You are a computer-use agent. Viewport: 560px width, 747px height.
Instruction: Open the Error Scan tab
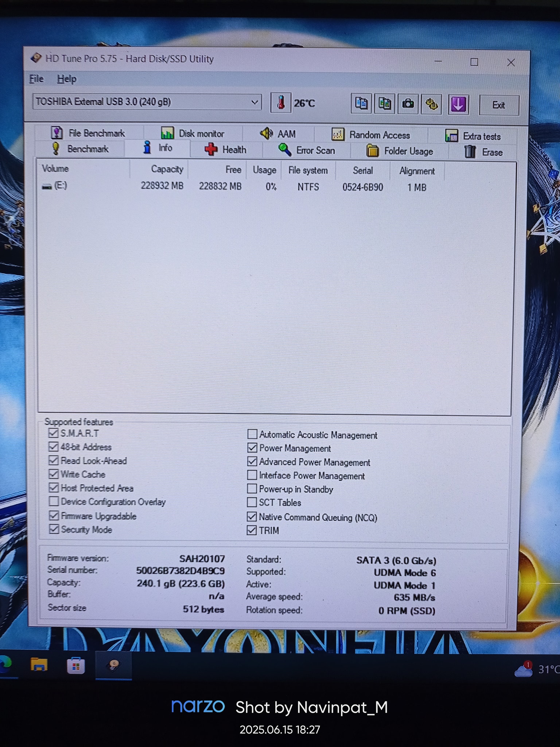click(x=306, y=150)
